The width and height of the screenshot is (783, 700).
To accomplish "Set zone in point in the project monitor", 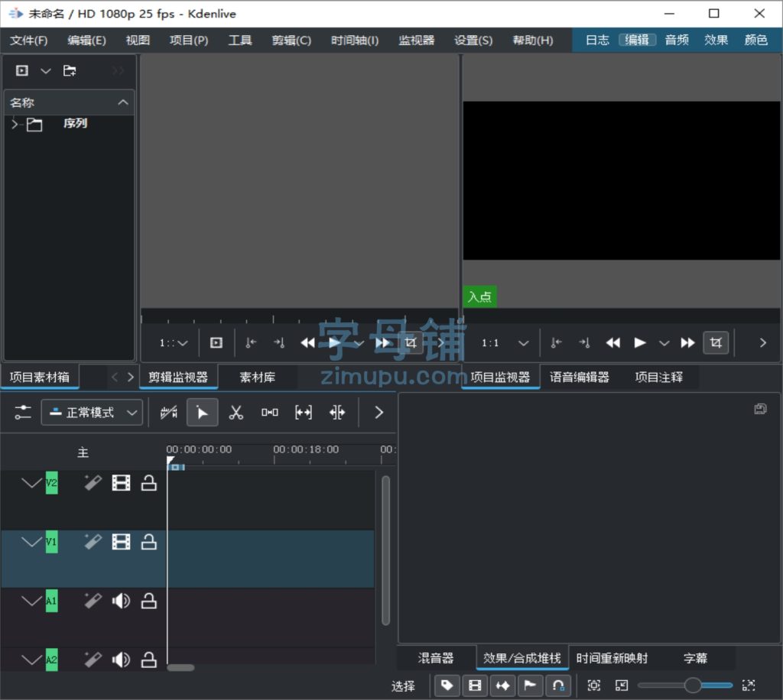I will tap(556, 343).
